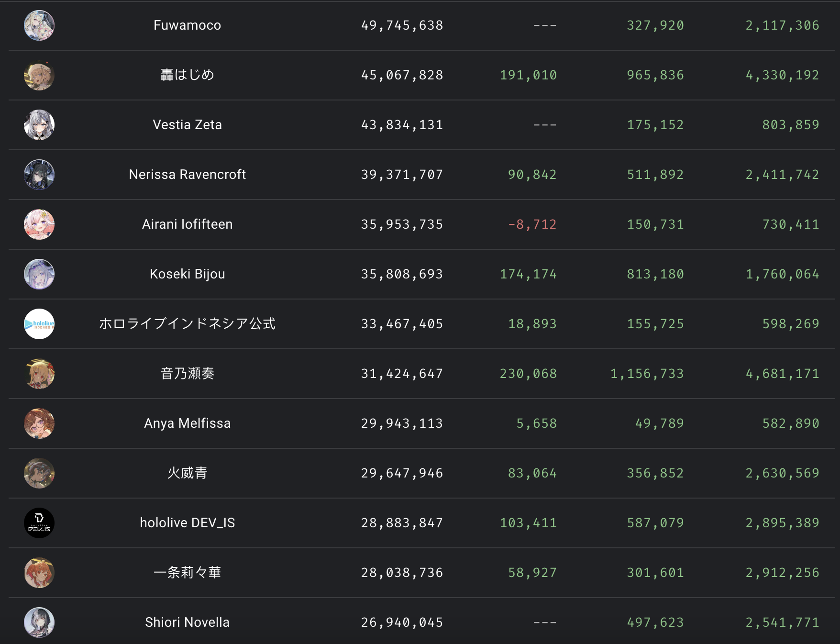Open Anya Melfissa's avatar image
This screenshot has width=840, height=644.
[39, 423]
